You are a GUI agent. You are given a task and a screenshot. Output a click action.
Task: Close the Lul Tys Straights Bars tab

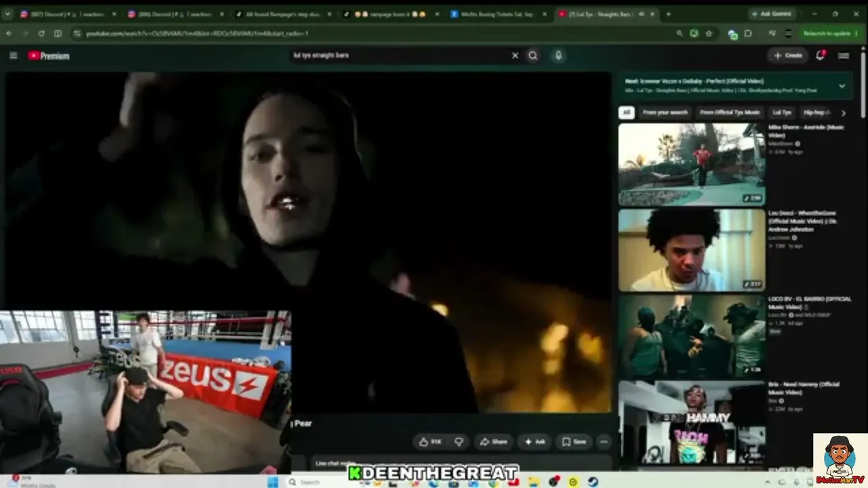pyautogui.click(x=653, y=14)
